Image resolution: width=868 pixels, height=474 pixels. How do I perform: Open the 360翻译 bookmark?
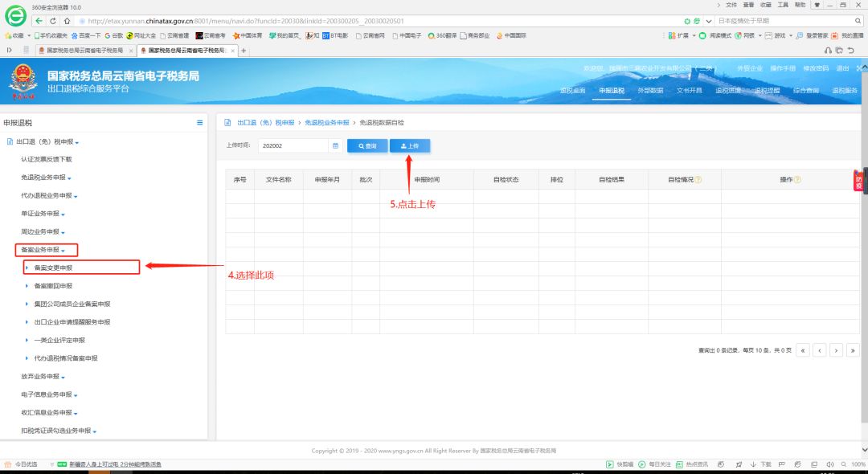(x=442, y=35)
